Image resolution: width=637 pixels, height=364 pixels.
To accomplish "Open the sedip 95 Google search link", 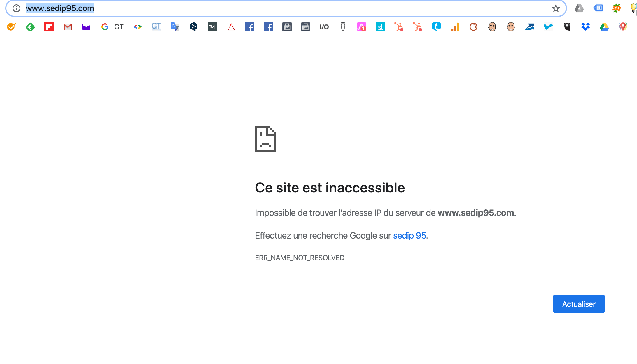I will pyautogui.click(x=409, y=235).
